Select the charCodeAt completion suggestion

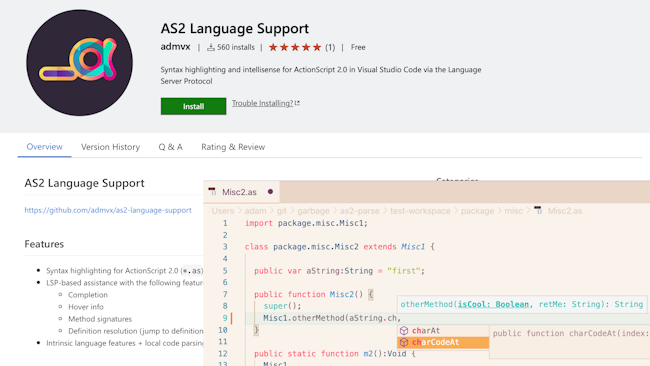(x=443, y=342)
